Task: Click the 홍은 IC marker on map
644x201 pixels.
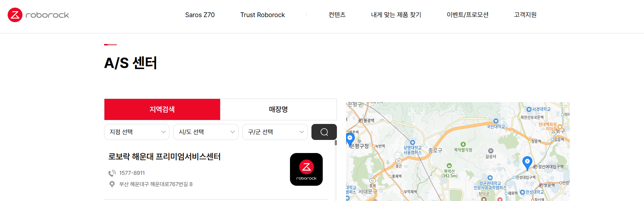Action: (x=399, y=161)
